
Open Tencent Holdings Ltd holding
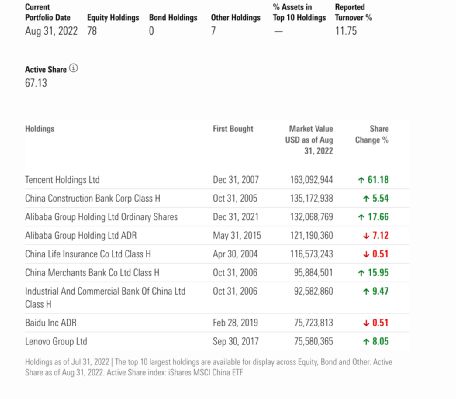pyautogui.click(x=62, y=180)
